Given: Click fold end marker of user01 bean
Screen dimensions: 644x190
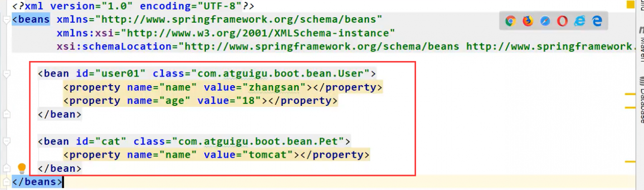Looking at the screenshot, I should click(6, 114).
